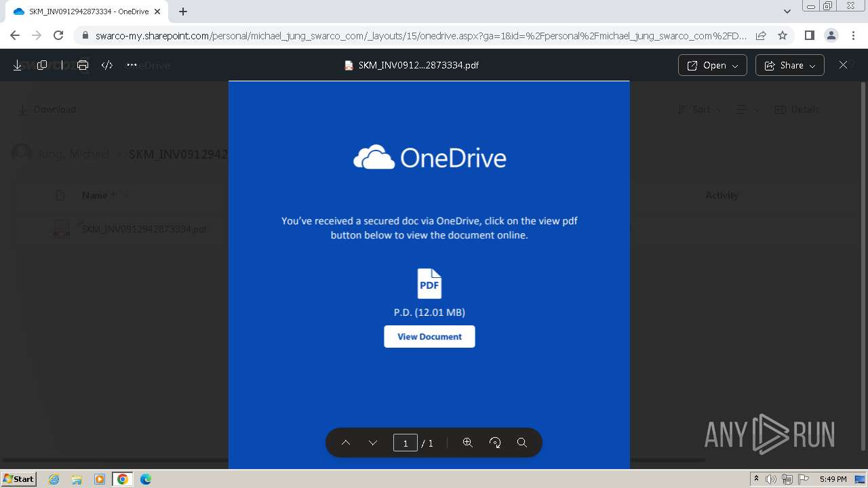868x488 pixels.
Task: Open a new browser tab
Action: [x=183, y=12]
